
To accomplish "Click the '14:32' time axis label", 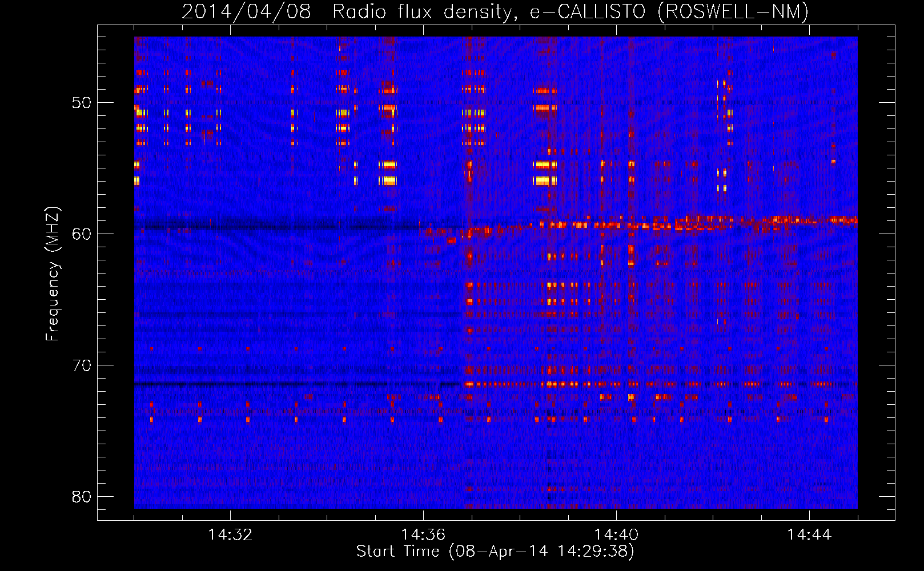I will tap(230, 534).
